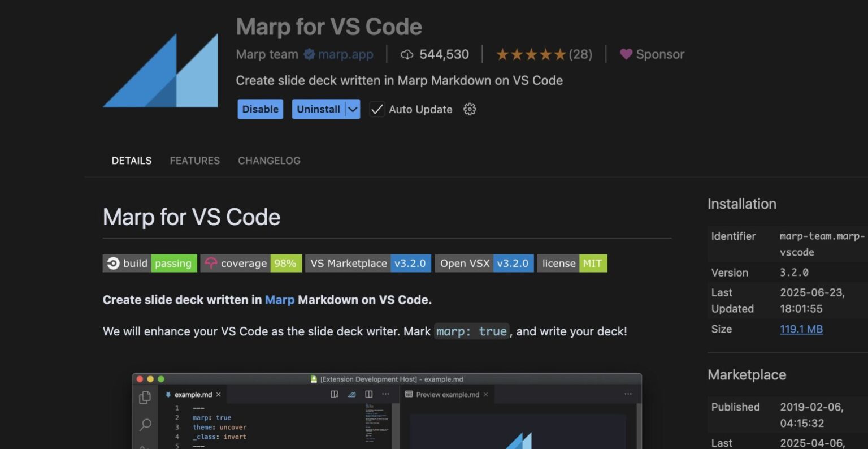
Task: Follow the blue Marp link in description
Action: pyautogui.click(x=280, y=300)
